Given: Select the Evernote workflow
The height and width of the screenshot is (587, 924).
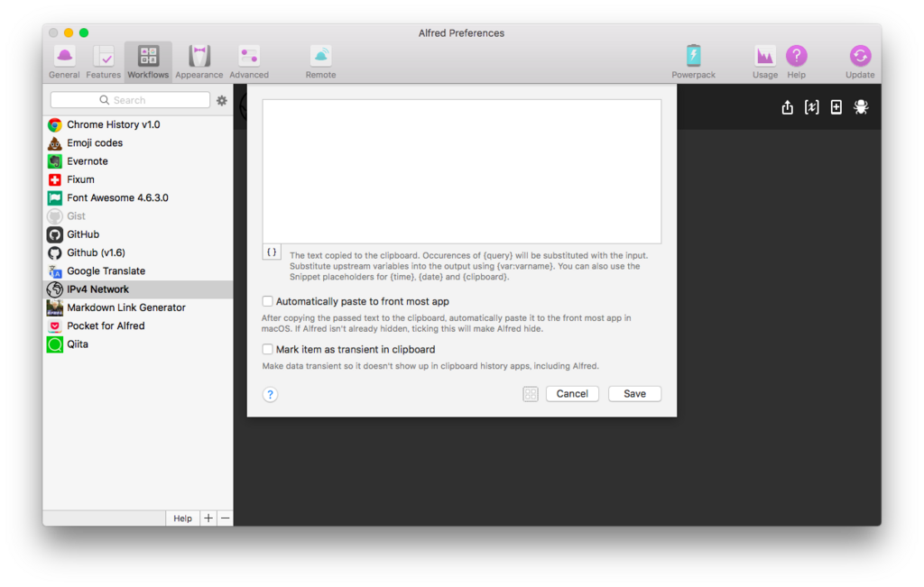Looking at the screenshot, I should click(138, 161).
